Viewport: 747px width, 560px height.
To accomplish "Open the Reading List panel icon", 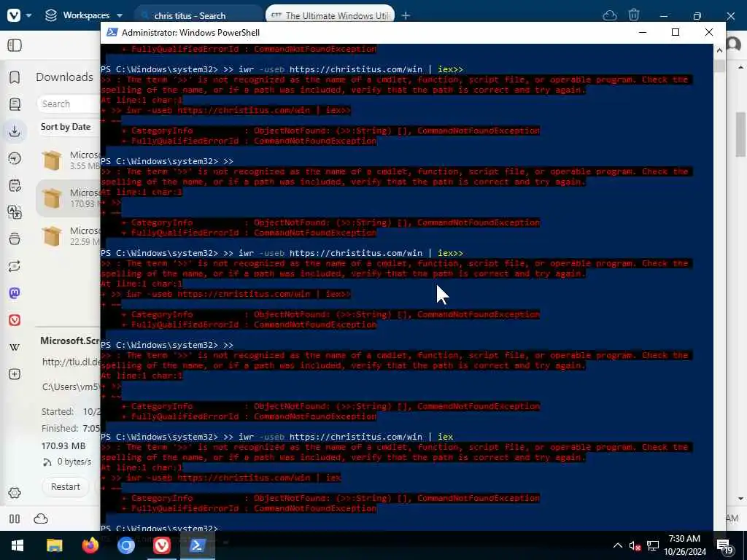I will tap(15, 104).
